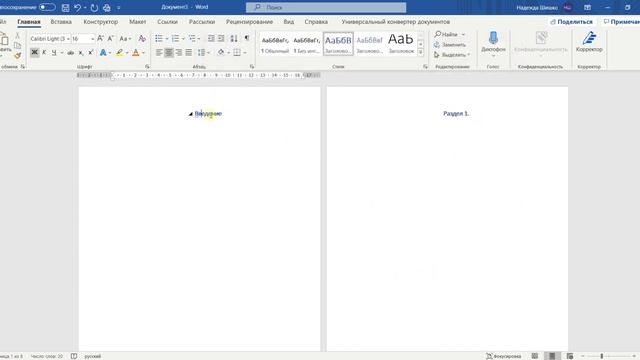Toggle strikethrough formatting
Screen dimensions: 640x360
tap(71, 53)
